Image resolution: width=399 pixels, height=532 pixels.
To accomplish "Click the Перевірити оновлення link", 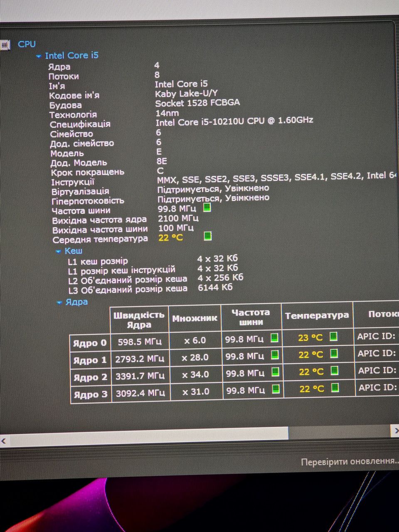I will [x=350, y=461].
